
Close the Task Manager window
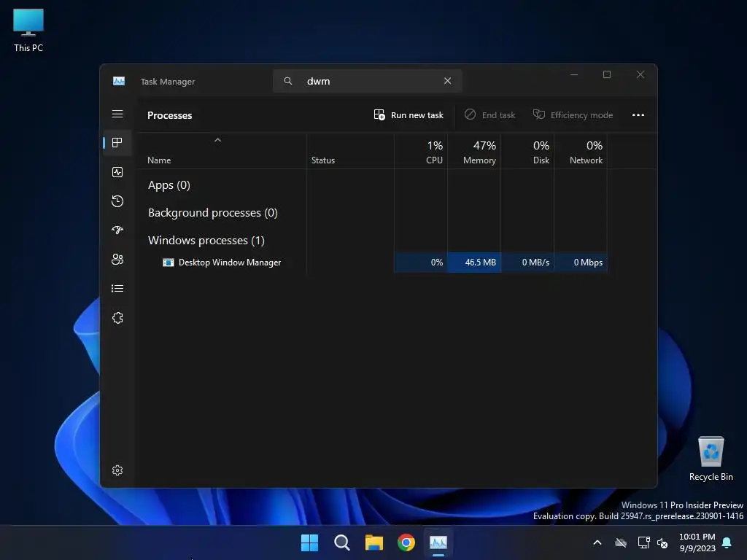(x=640, y=74)
